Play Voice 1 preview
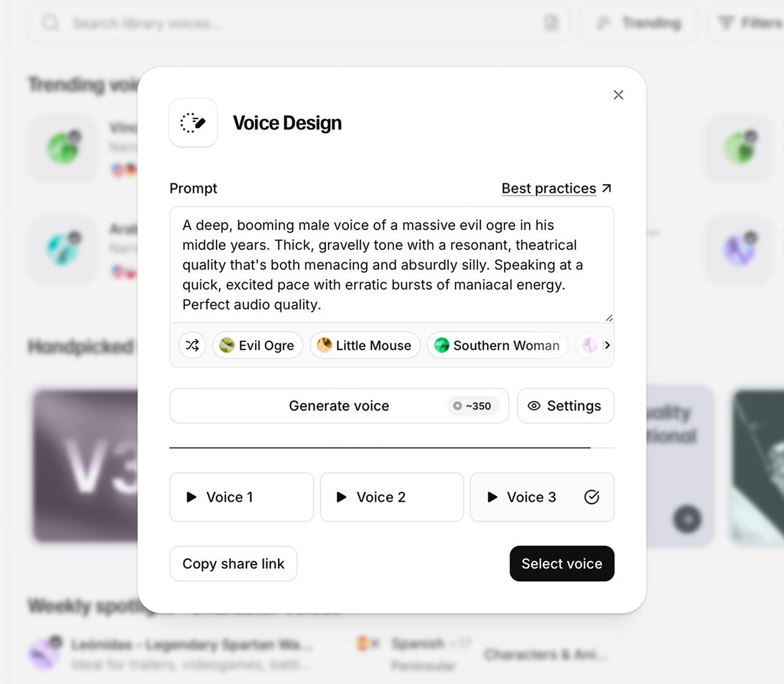784x684 pixels. pyautogui.click(x=192, y=497)
